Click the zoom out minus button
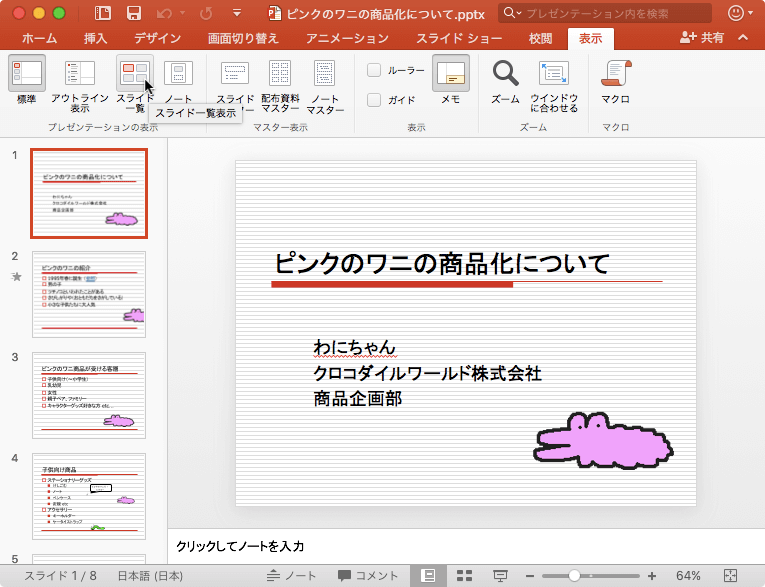This screenshot has width=765, height=587. click(530, 576)
